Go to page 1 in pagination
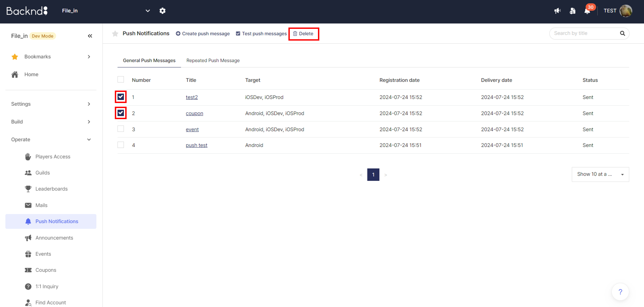The image size is (644, 307). (373, 175)
